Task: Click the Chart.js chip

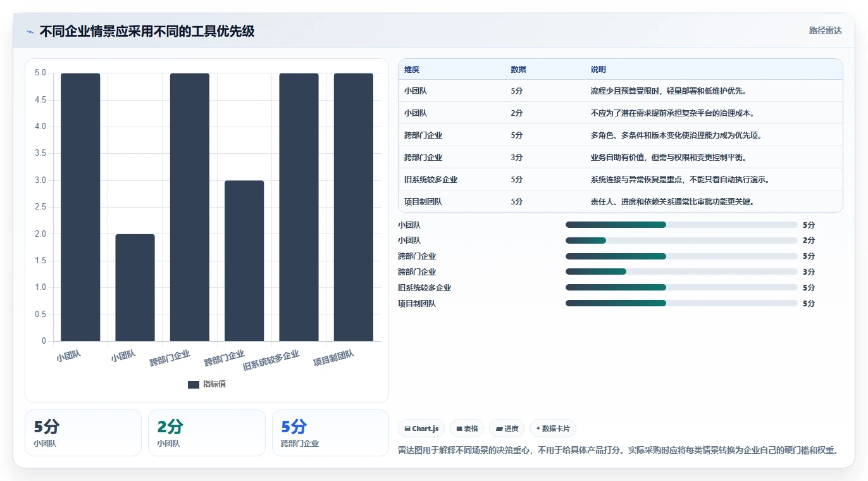Action: pyautogui.click(x=421, y=428)
